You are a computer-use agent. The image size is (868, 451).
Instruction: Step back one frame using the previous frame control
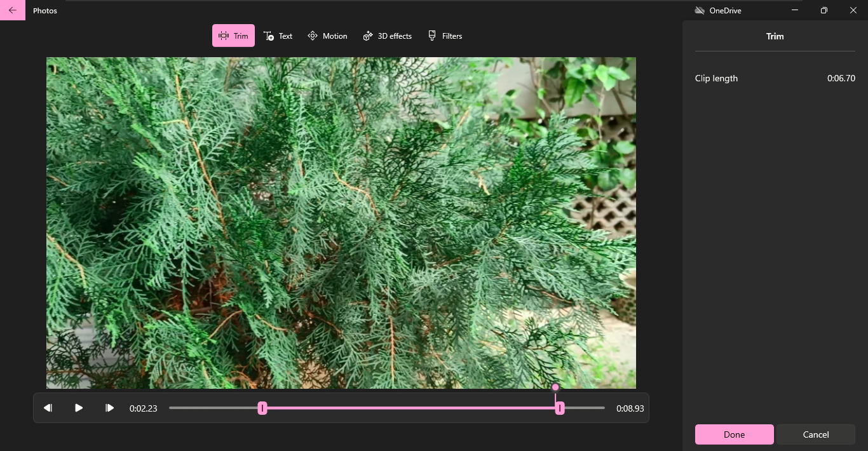(48, 408)
